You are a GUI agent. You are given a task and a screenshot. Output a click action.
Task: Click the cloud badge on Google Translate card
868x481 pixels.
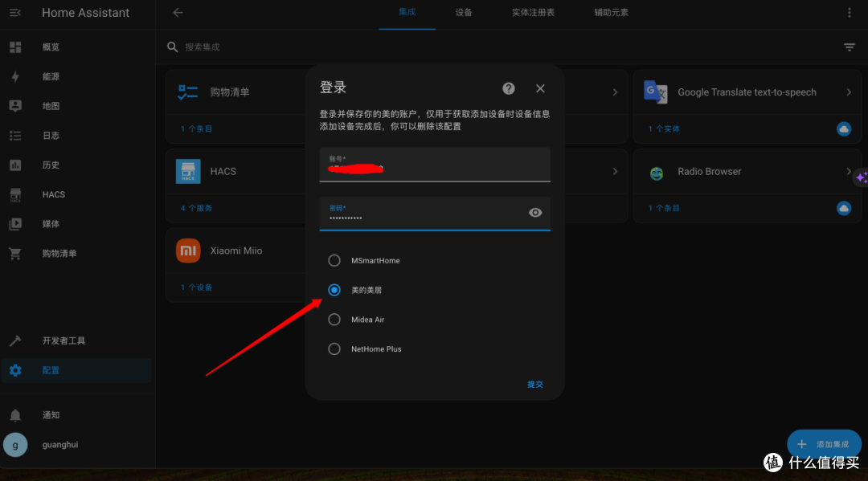pyautogui.click(x=844, y=128)
